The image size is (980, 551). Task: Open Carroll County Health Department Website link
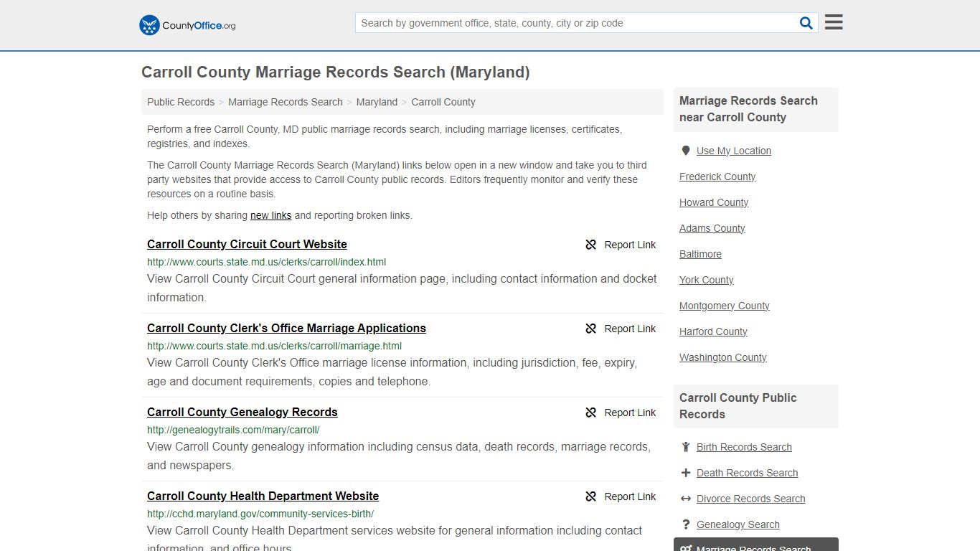(x=263, y=496)
